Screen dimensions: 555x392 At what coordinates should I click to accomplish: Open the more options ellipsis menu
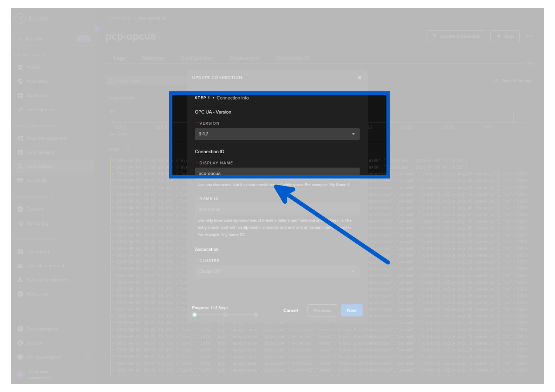point(529,36)
